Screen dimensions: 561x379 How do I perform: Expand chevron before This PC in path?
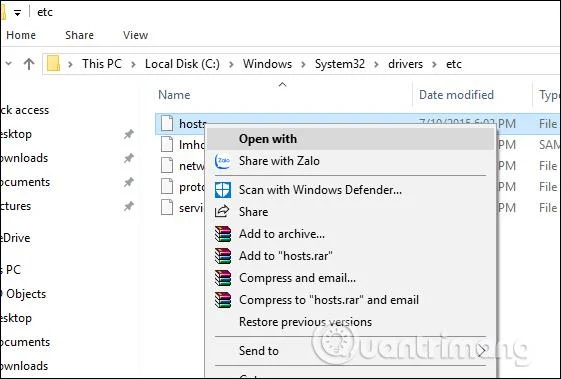point(70,64)
